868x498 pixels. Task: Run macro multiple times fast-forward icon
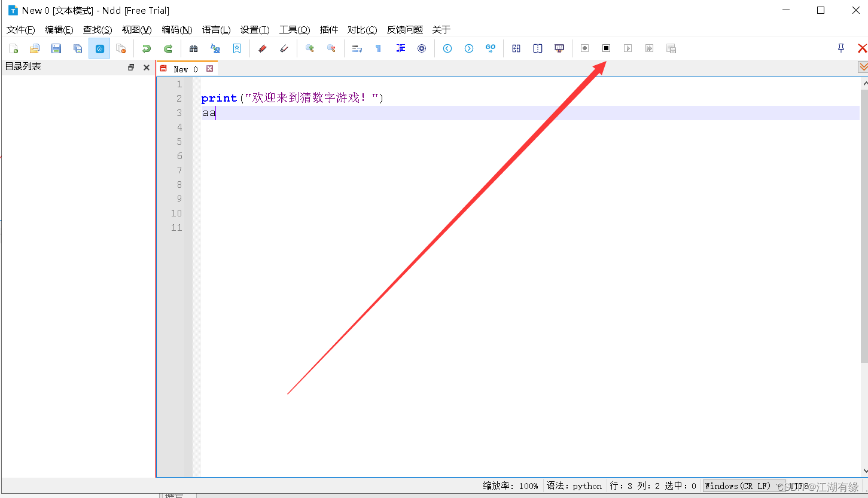click(649, 48)
